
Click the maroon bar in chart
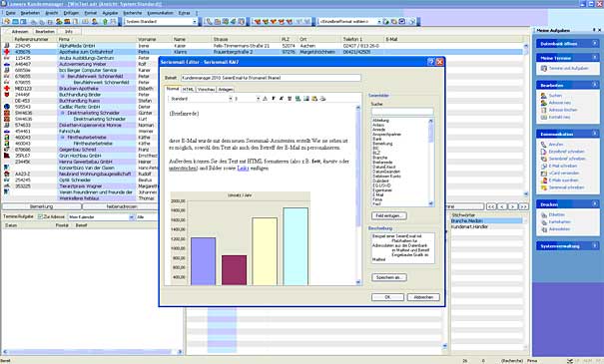tap(234, 270)
